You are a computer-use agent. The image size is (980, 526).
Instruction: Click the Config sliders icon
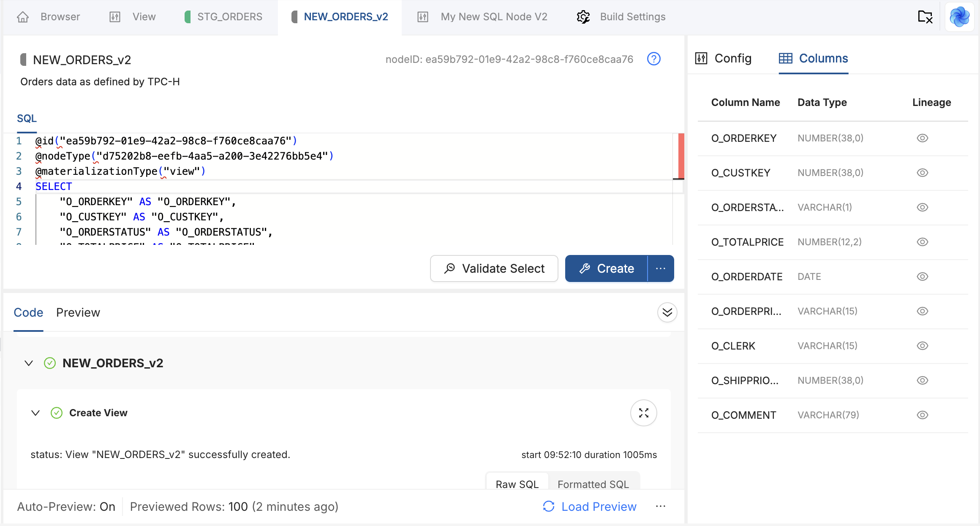701,58
